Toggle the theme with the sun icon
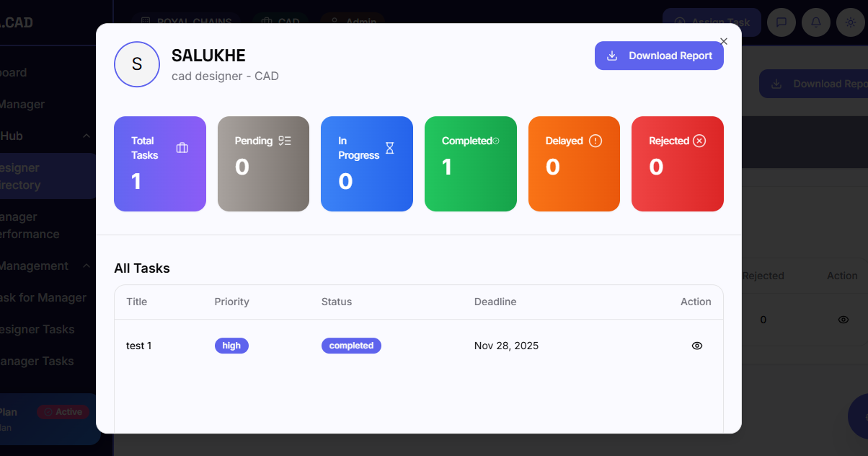This screenshot has width=868, height=456. coord(850,22)
